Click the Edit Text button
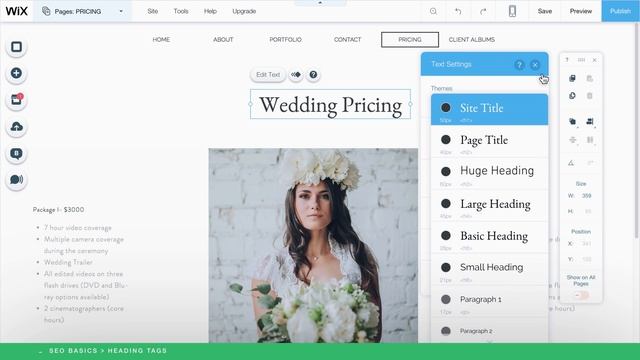This screenshot has width=640, height=360. coord(268,75)
